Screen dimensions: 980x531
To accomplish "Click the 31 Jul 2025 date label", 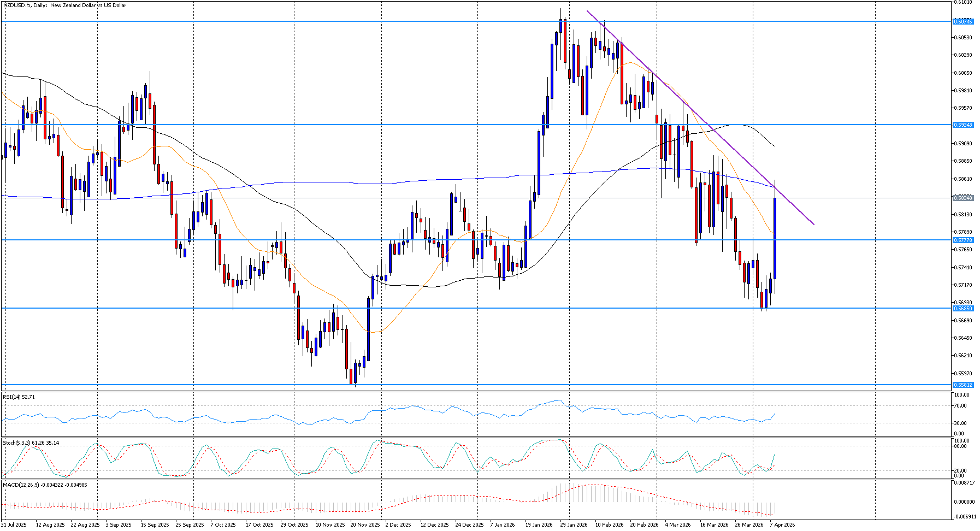I will pos(14,525).
